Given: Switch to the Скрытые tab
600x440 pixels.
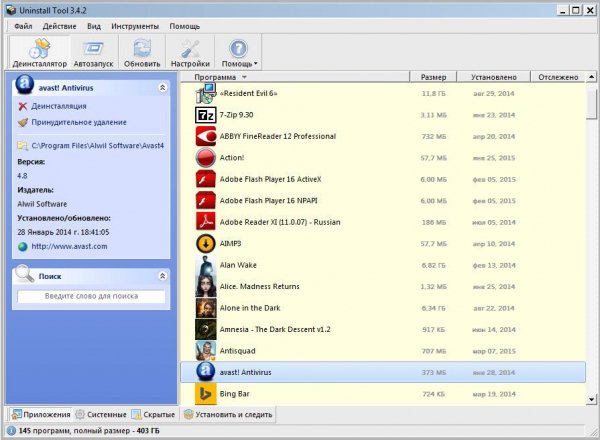Looking at the screenshot, I should coord(153,414).
